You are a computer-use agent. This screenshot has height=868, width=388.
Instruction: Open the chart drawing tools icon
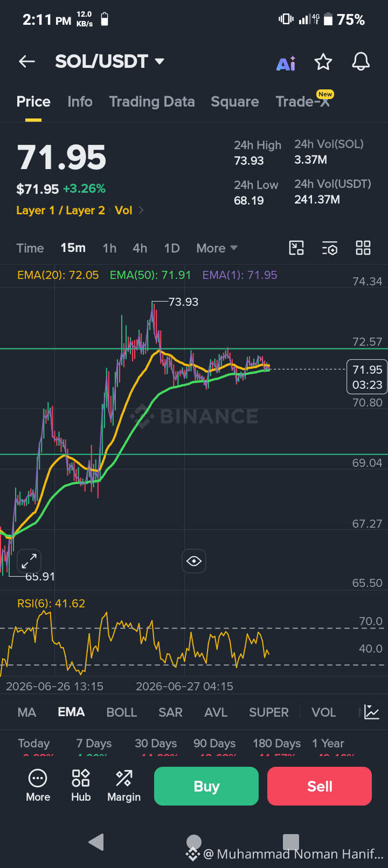pos(296,248)
